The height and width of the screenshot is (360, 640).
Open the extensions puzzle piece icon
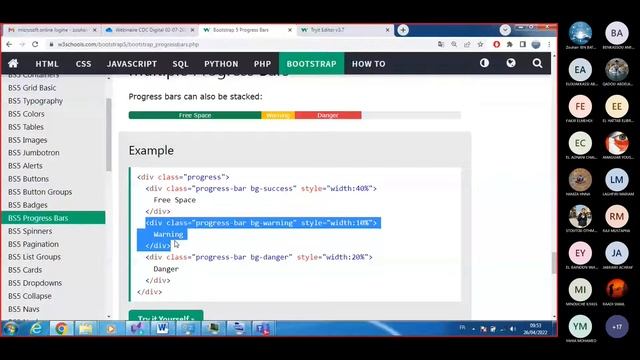coord(509,44)
